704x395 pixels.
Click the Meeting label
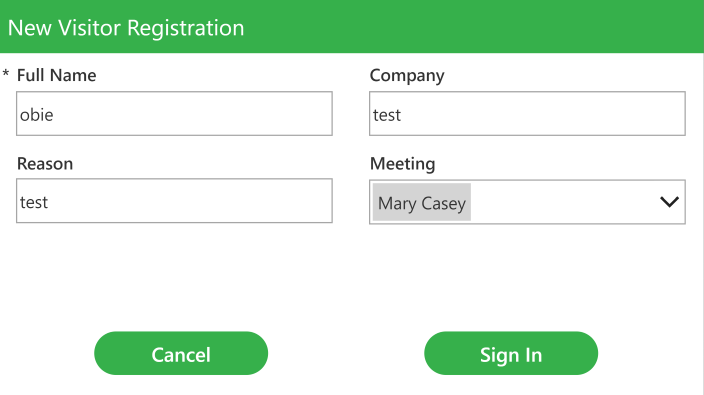click(x=402, y=164)
